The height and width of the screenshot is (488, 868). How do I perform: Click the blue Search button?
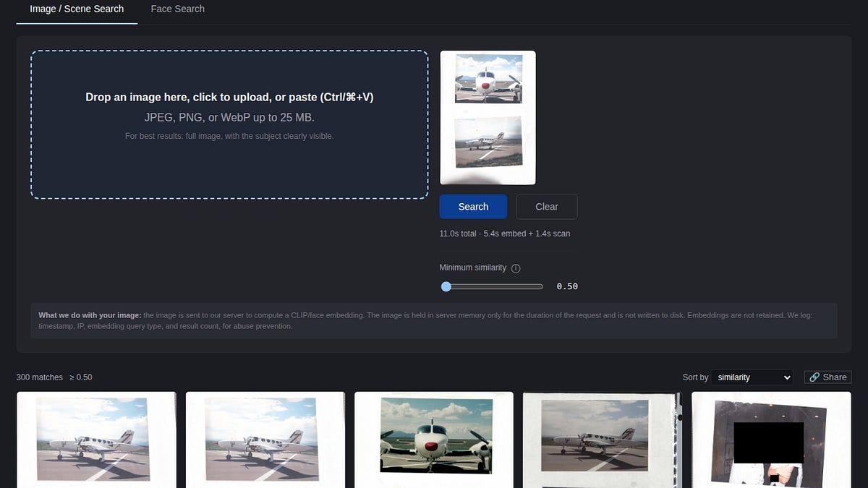pyautogui.click(x=473, y=207)
